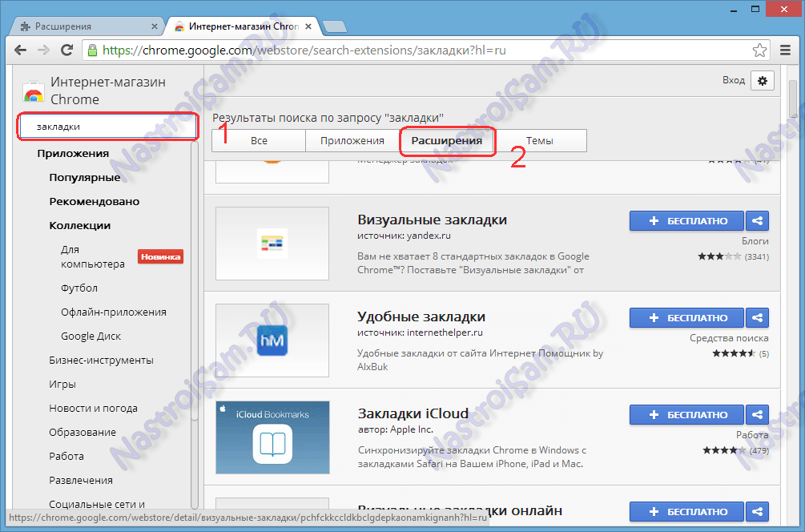Screen dimensions: 805x532
Task: Click the Вход sign-in link
Action: [x=734, y=80]
